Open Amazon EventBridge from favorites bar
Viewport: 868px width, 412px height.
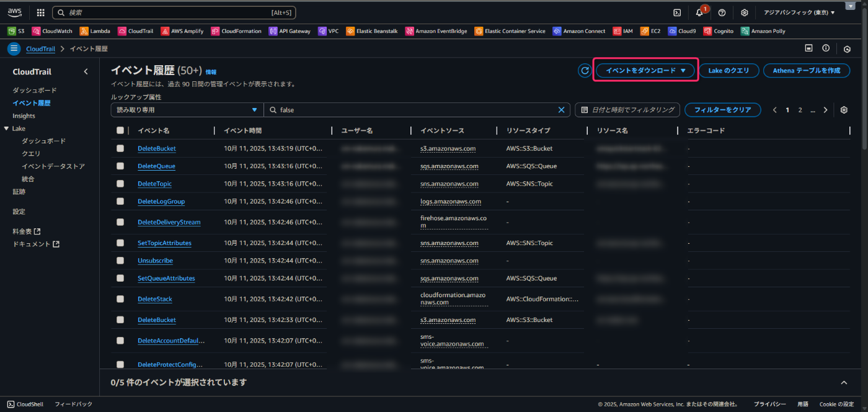pos(436,31)
